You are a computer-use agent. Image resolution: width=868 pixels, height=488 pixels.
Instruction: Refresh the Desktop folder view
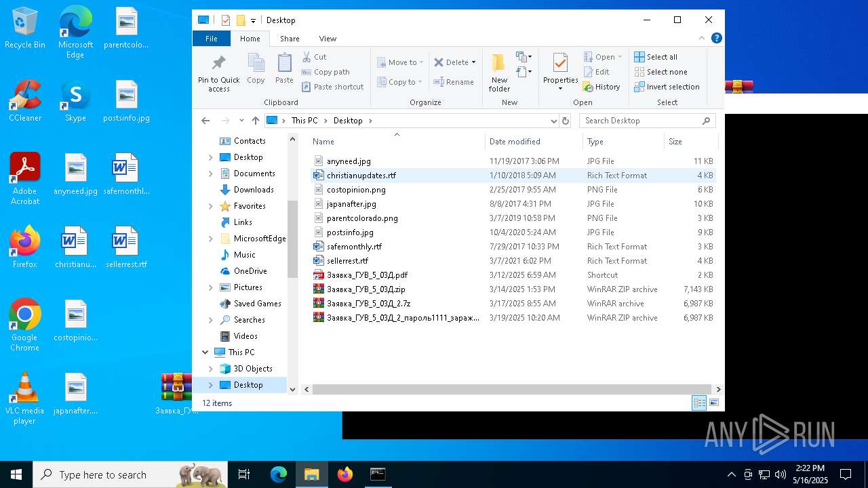(x=566, y=121)
